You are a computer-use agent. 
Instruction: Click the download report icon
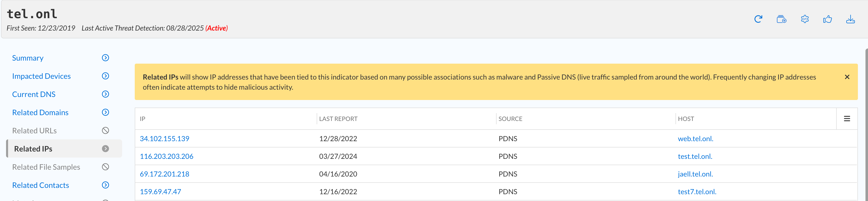pyautogui.click(x=851, y=19)
